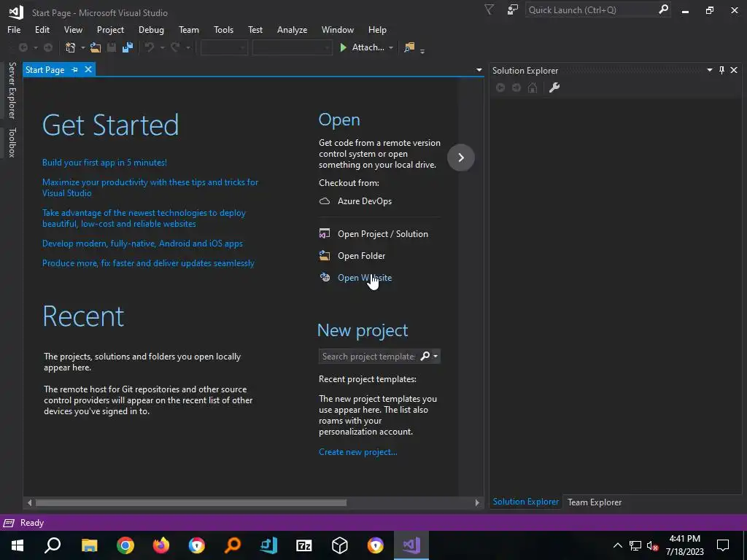747x560 pixels.
Task: Click the Azure DevOps cloud icon
Action: pyautogui.click(x=325, y=201)
